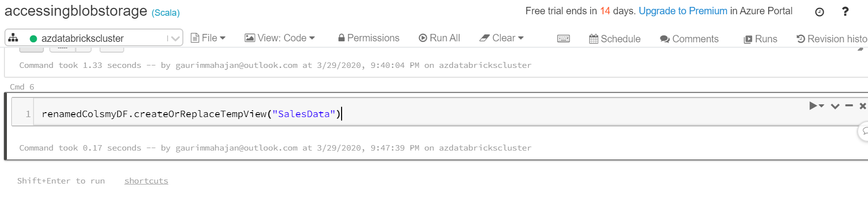Image resolution: width=868 pixels, height=215 pixels.
Task: Click the comment bubble beside the cell
Action: coord(864,131)
